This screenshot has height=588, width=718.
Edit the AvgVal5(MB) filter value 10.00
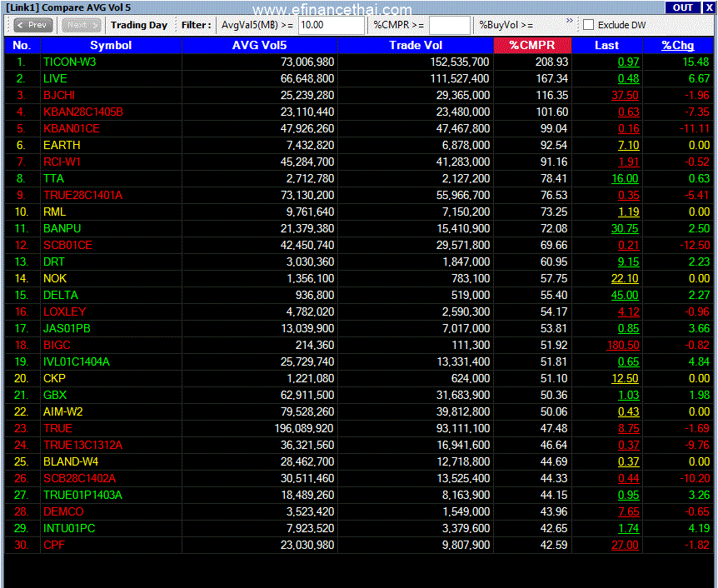331,25
